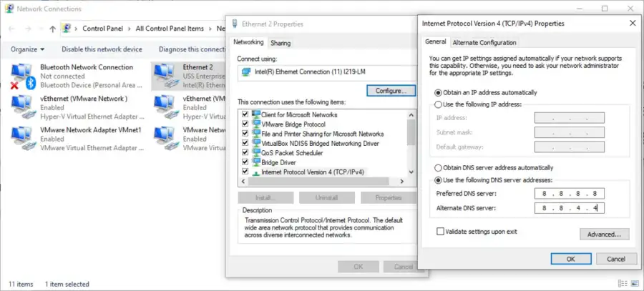Click the Preferred DNS server field
The height and width of the screenshot is (291, 644).
coord(570,194)
